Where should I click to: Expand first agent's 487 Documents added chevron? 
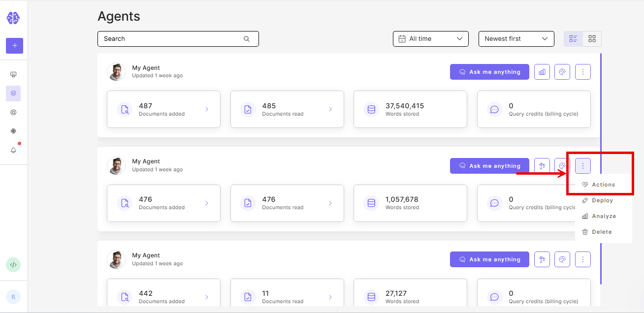pyautogui.click(x=207, y=109)
